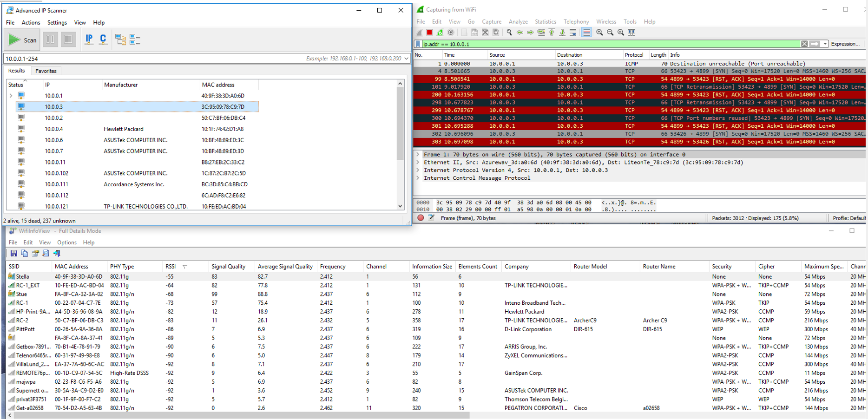
Task: Jump to last packet in Wireshark
Action: click(563, 33)
